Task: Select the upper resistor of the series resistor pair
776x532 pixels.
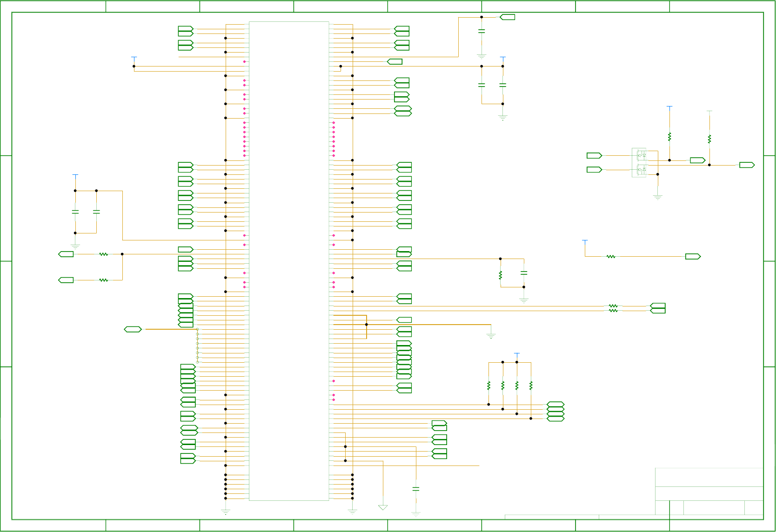Action: tap(613, 306)
